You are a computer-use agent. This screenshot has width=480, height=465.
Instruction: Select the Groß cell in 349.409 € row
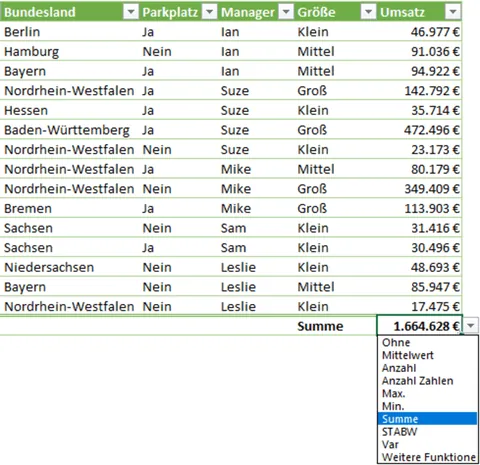coord(335,189)
